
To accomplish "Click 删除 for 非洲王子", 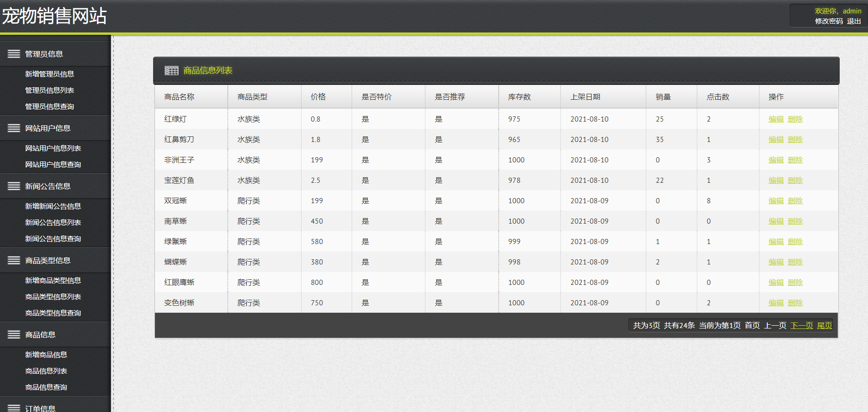I will pyautogui.click(x=795, y=160).
